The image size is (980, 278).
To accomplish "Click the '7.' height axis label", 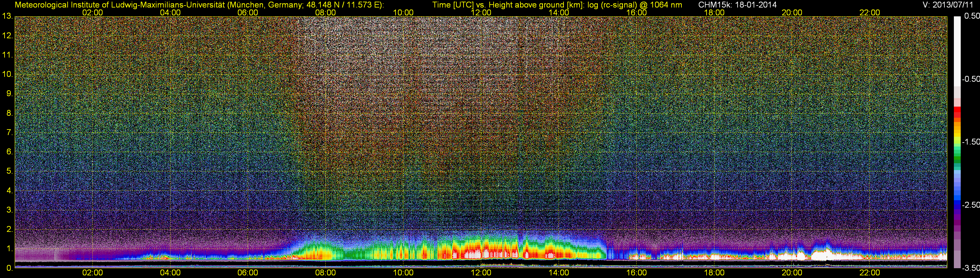I will click(9, 132).
